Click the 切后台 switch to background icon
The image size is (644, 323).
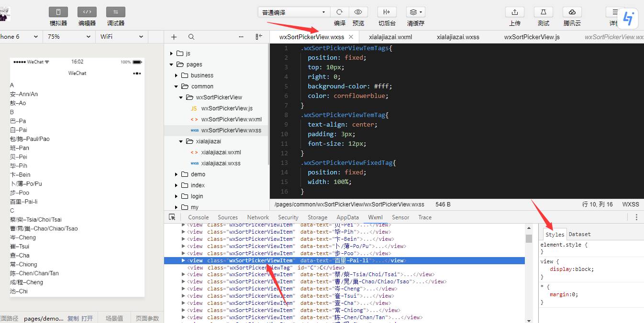click(x=387, y=12)
